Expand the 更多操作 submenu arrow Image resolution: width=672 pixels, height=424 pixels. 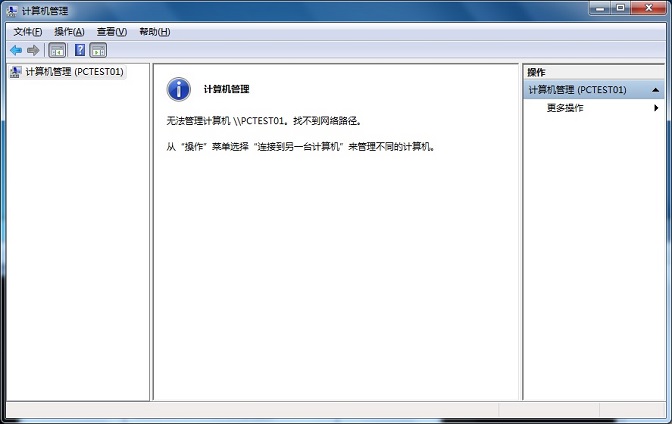click(x=656, y=108)
